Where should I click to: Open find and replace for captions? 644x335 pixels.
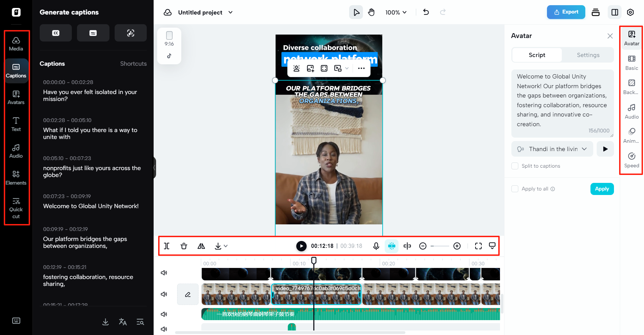pos(140,322)
